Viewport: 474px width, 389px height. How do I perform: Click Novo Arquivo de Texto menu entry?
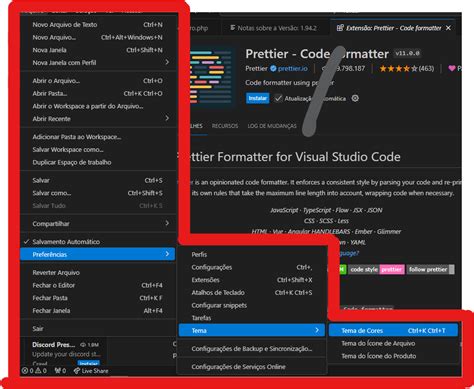pos(98,25)
